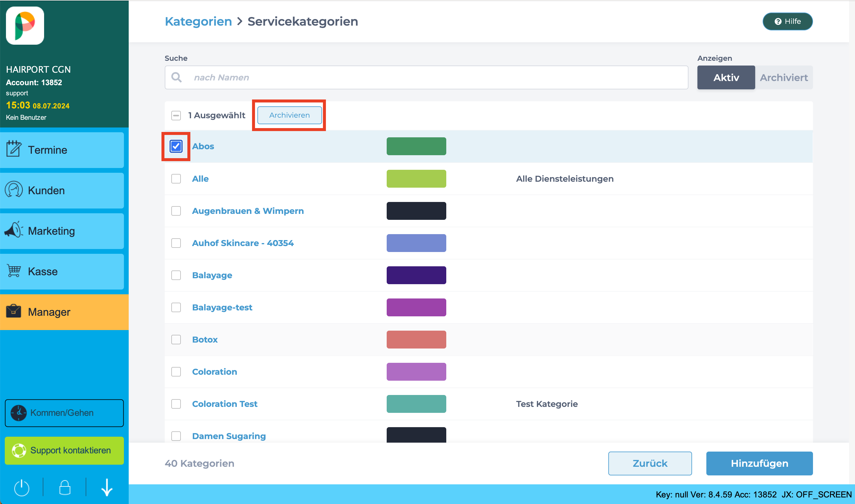This screenshot has width=855, height=504.
Task: Click the Botox salmon color swatch
Action: (416, 340)
